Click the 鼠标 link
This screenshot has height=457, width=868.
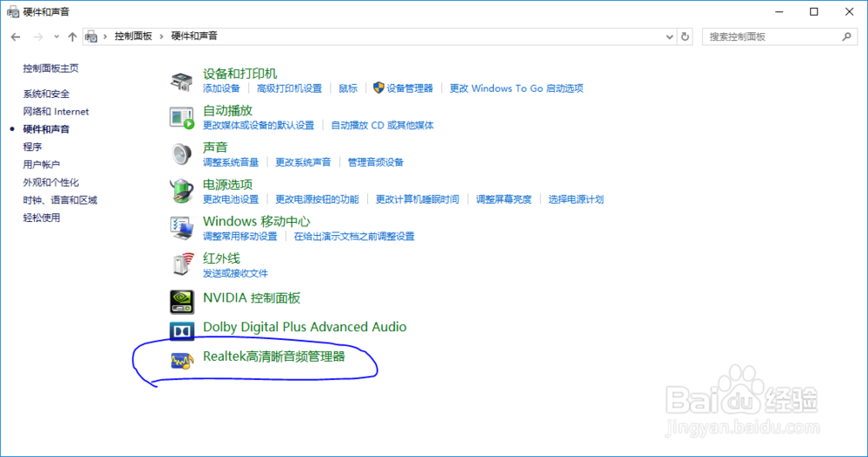[x=348, y=88]
